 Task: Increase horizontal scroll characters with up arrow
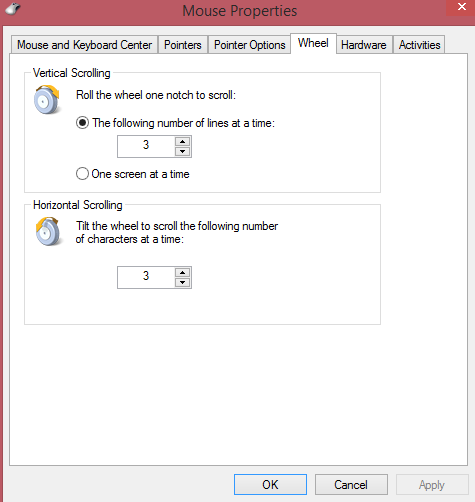[x=182, y=273]
